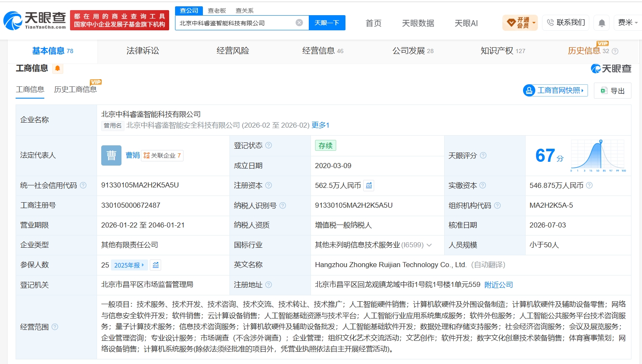Open chart icon beside 2025年报
This screenshot has width=642, height=364.
[156, 265]
